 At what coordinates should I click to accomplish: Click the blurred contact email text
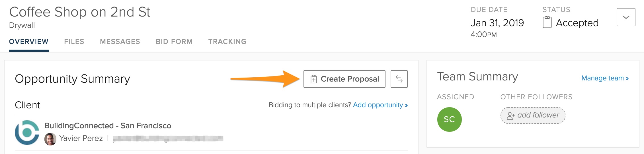(x=168, y=139)
